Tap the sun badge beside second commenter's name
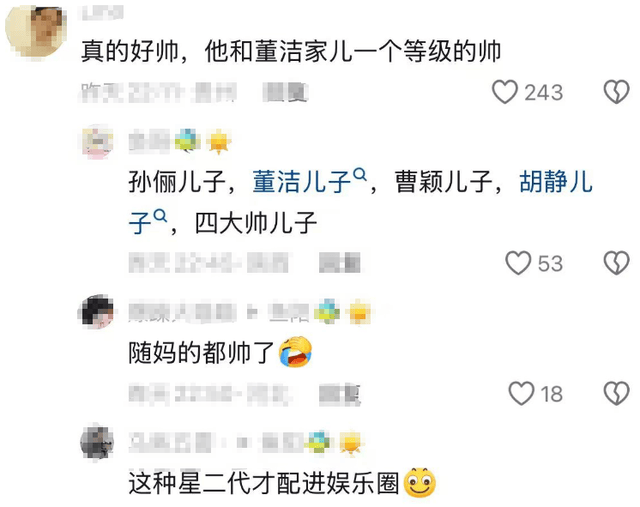 click(x=219, y=142)
